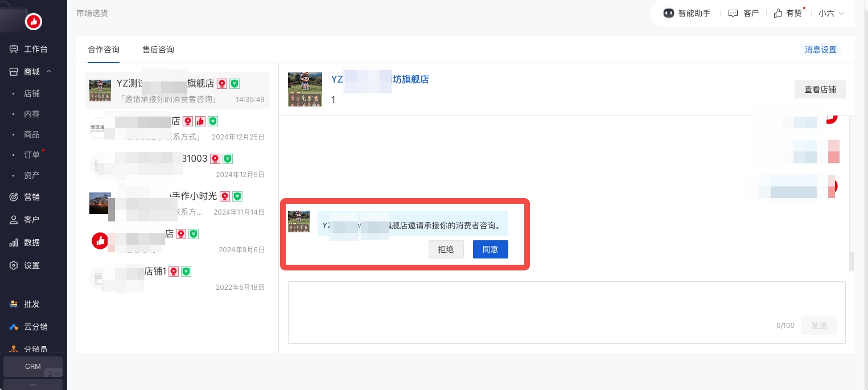Screen dimensions: 868x390
Task: Click sender avatar on invitation message
Action: coord(299,221)
